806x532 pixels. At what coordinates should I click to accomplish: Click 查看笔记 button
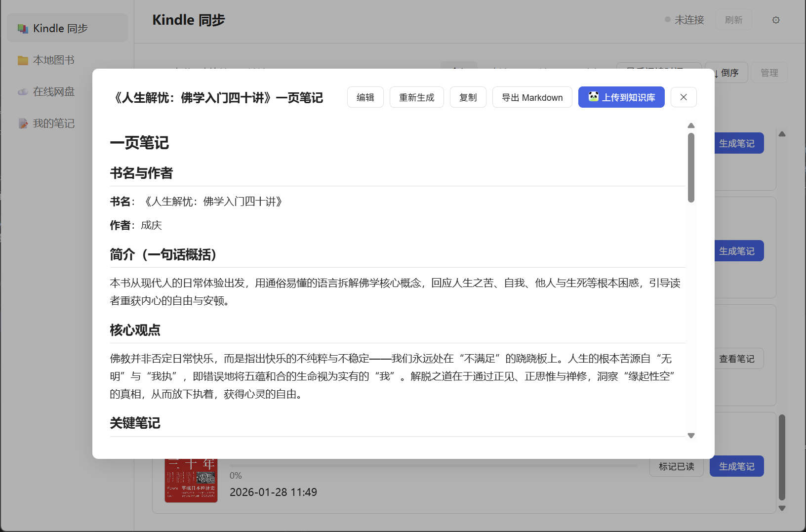[x=737, y=359]
